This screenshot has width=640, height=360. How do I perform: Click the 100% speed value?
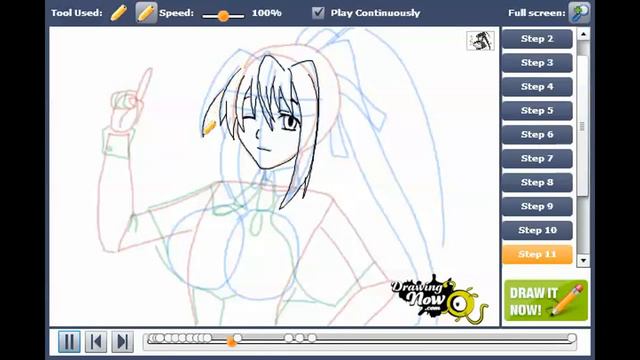(x=267, y=13)
